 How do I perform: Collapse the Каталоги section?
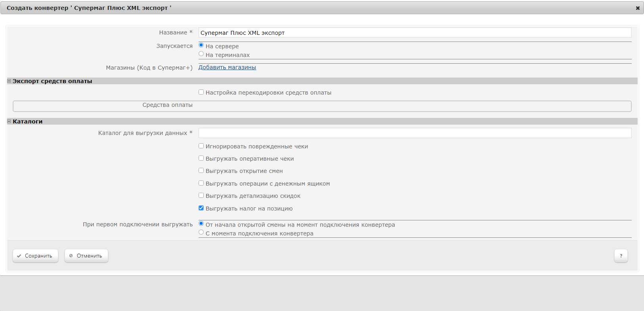click(x=9, y=121)
